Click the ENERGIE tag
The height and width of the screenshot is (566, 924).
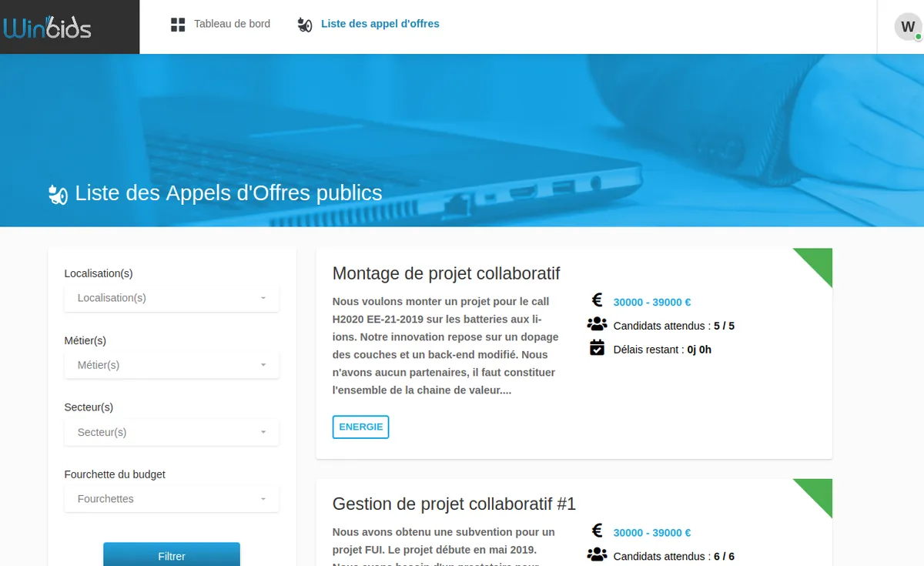(x=361, y=427)
